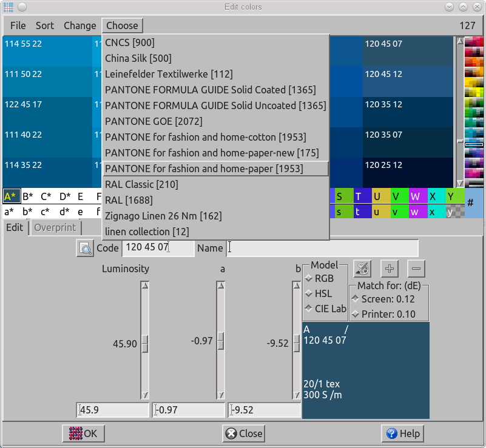The height and width of the screenshot is (448, 486).
Task: Choose PANTONE FORMULA GUIDE Solid Coated
Action: click(x=215, y=90)
